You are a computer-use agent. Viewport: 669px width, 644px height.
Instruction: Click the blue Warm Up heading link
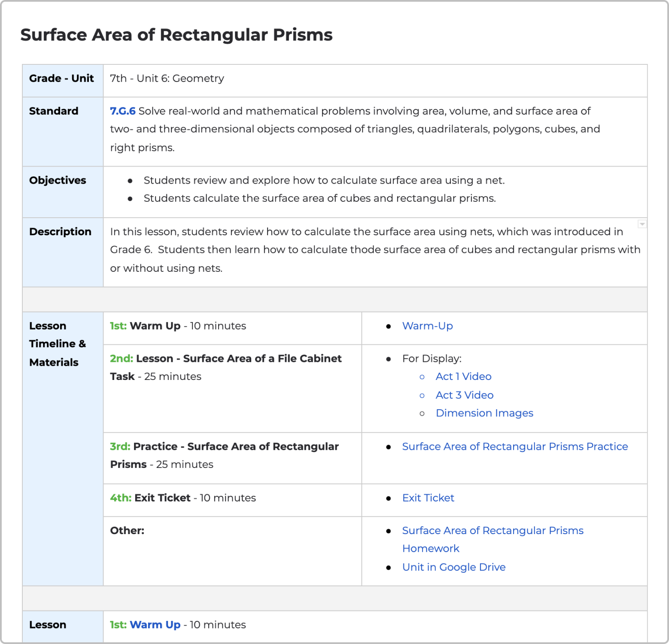coord(155,625)
